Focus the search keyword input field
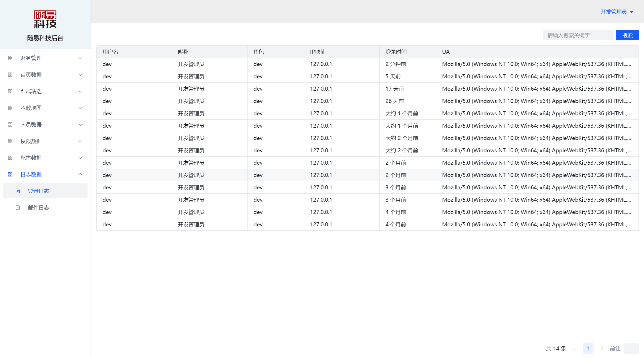The width and height of the screenshot is (644, 358). tap(578, 35)
